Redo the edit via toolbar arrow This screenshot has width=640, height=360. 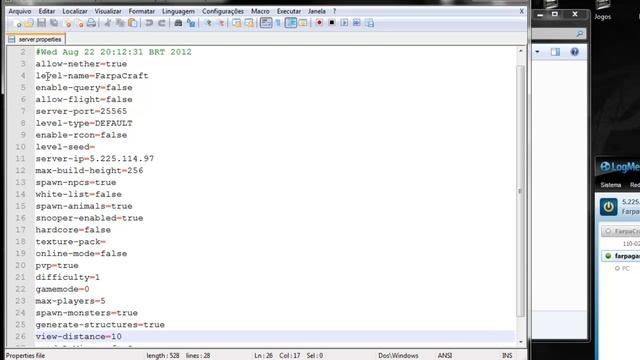pos(162,23)
